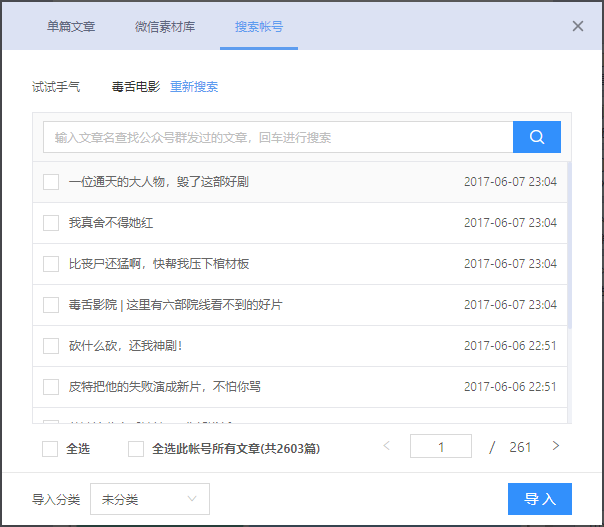The image size is (604, 527).
Task: Select article 皮特把他的失败演成新片
Action: click(x=51, y=386)
